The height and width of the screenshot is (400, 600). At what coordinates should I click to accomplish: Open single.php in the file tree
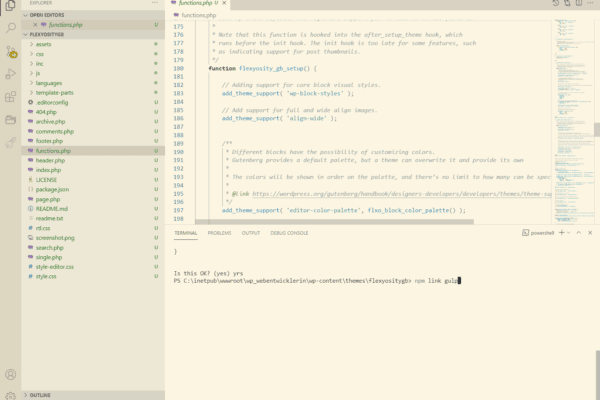(x=93, y=257)
